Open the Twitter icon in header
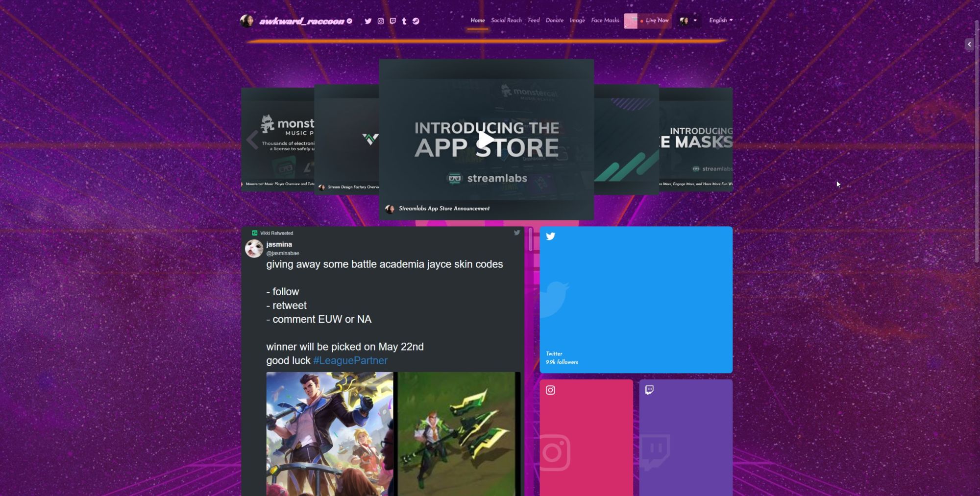 click(368, 21)
